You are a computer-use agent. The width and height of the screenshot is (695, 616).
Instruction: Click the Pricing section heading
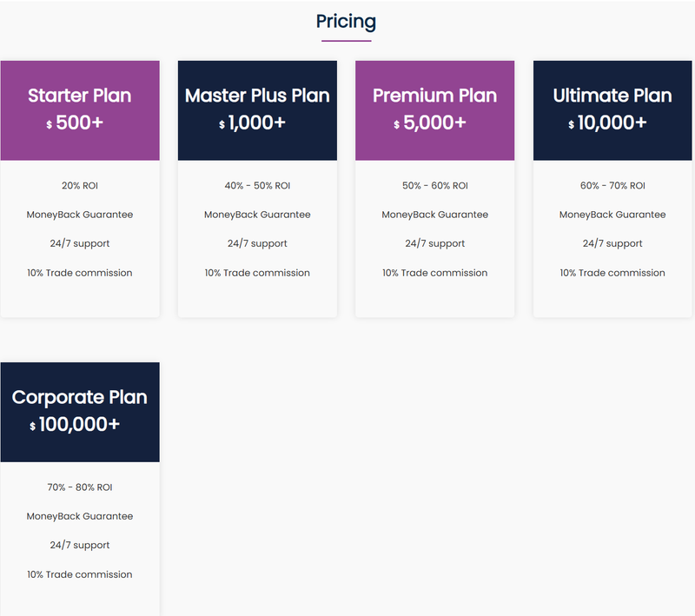[x=346, y=22]
